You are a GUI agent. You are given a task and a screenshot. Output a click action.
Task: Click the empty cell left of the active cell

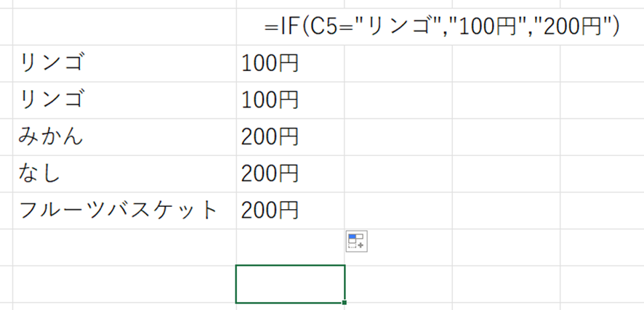coord(124,284)
